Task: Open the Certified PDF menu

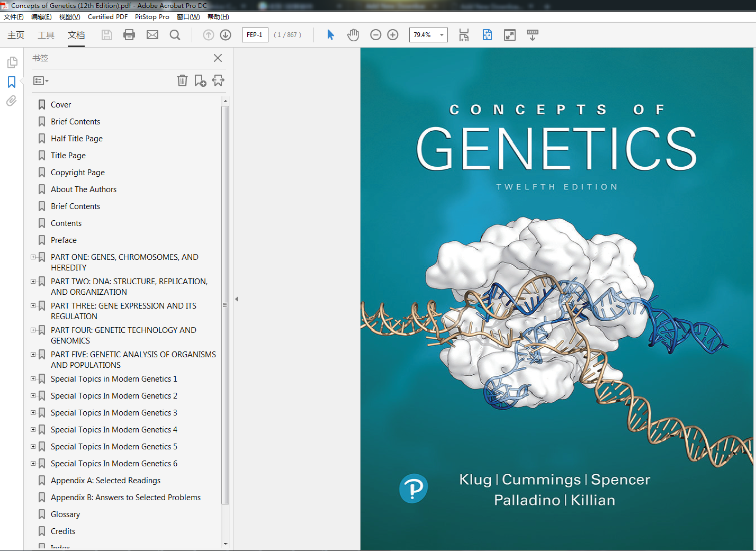Action: [107, 17]
